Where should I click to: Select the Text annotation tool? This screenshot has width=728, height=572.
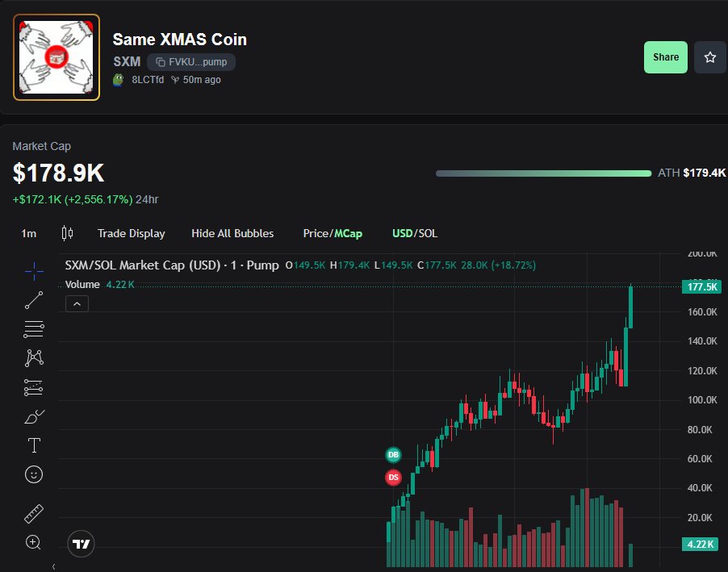pyautogui.click(x=33, y=445)
